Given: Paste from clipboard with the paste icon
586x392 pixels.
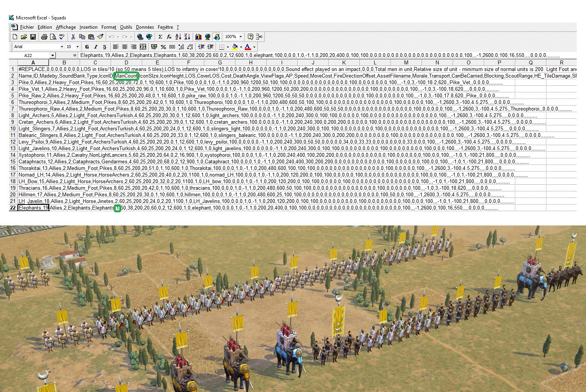Looking at the screenshot, I should (x=91, y=37).
